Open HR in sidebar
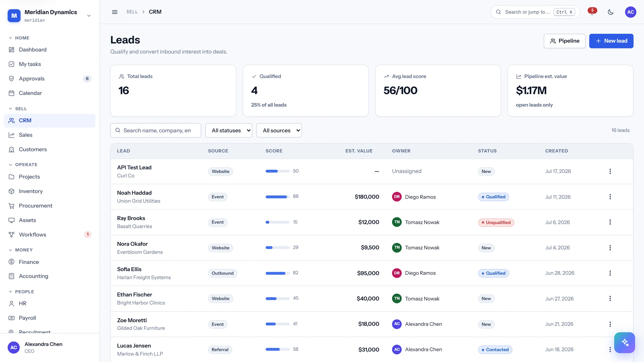Image resolution: width=644 pixels, height=362 pixels. tap(50, 304)
